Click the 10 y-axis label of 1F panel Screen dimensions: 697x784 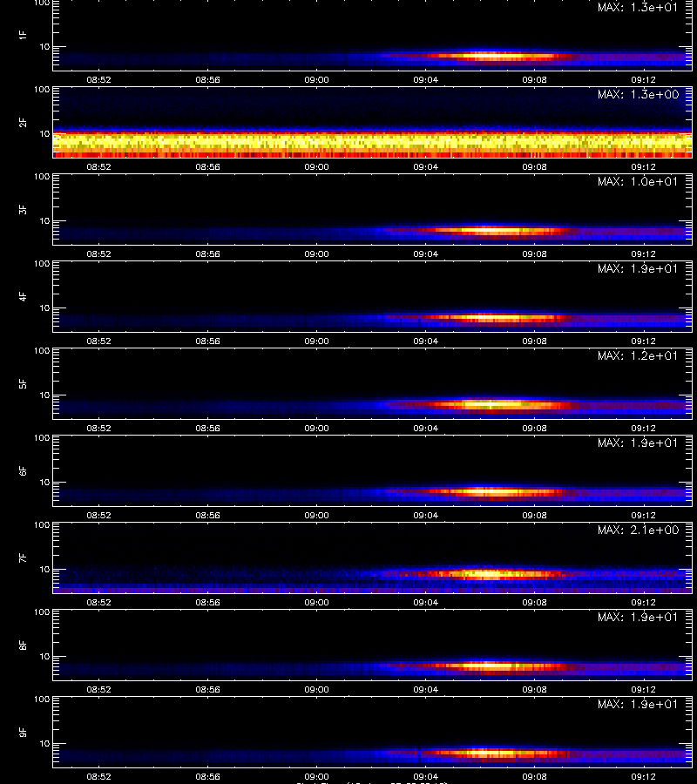pos(45,47)
